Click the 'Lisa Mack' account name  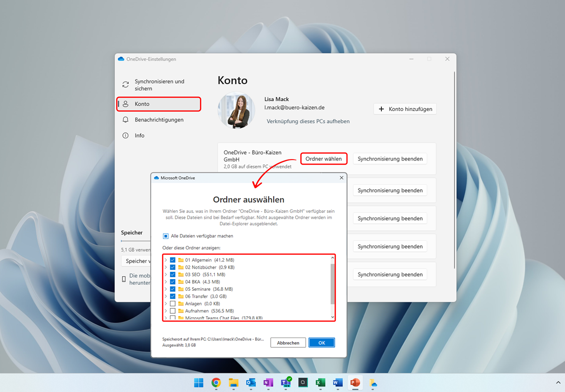(x=277, y=99)
